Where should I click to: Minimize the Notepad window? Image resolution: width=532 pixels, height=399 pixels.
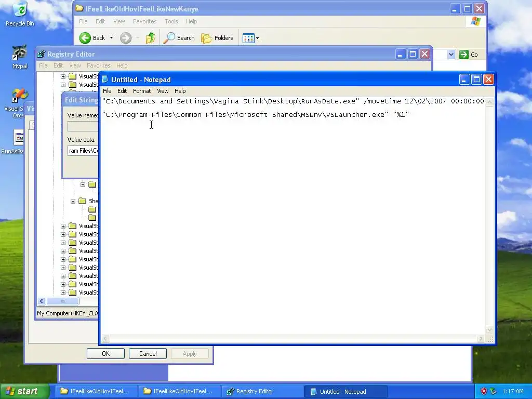464,79
